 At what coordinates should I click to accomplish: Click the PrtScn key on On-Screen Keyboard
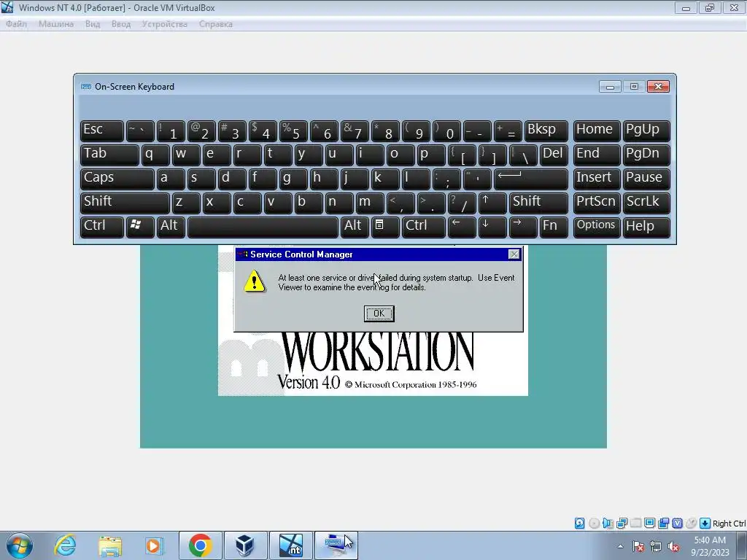(x=596, y=203)
